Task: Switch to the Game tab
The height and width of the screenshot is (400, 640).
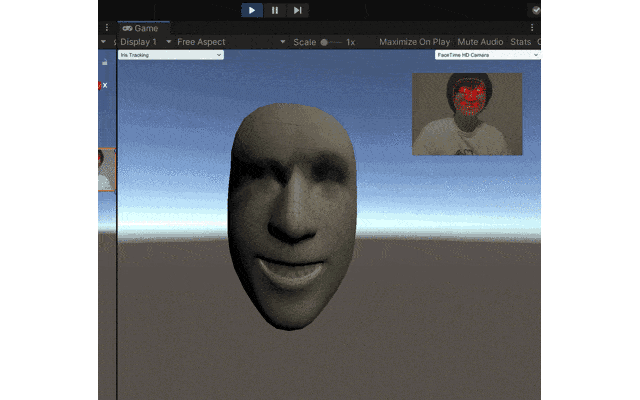Action: click(x=140, y=28)
